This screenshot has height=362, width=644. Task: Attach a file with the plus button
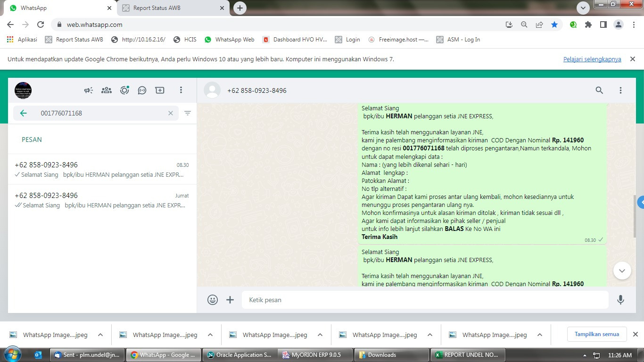tap(230, 300)
